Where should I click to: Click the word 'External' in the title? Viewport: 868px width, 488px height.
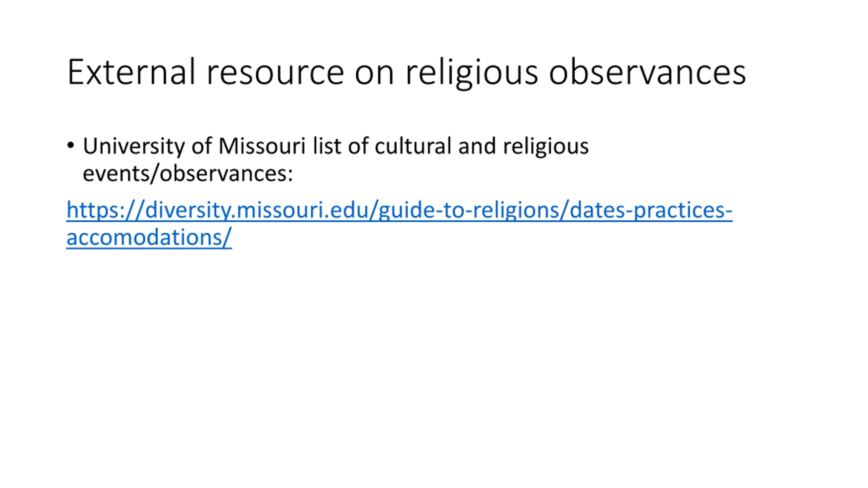[x=132, y=72]
